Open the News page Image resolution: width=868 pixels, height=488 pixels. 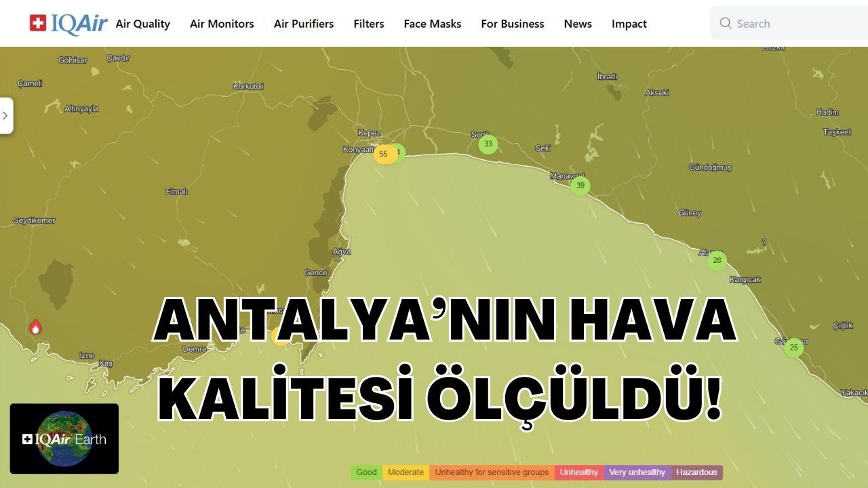(578, 24)
